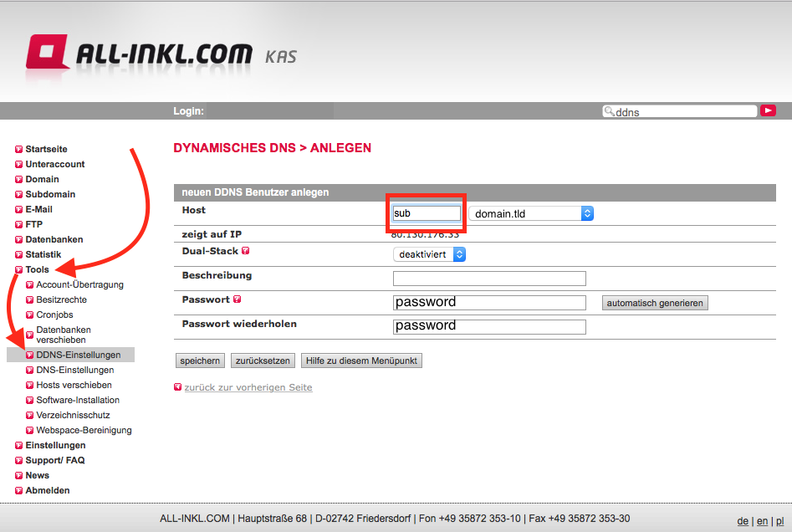Click the red search submit arrow button
This screenshot has height=532, width=792.
[768, 110]
